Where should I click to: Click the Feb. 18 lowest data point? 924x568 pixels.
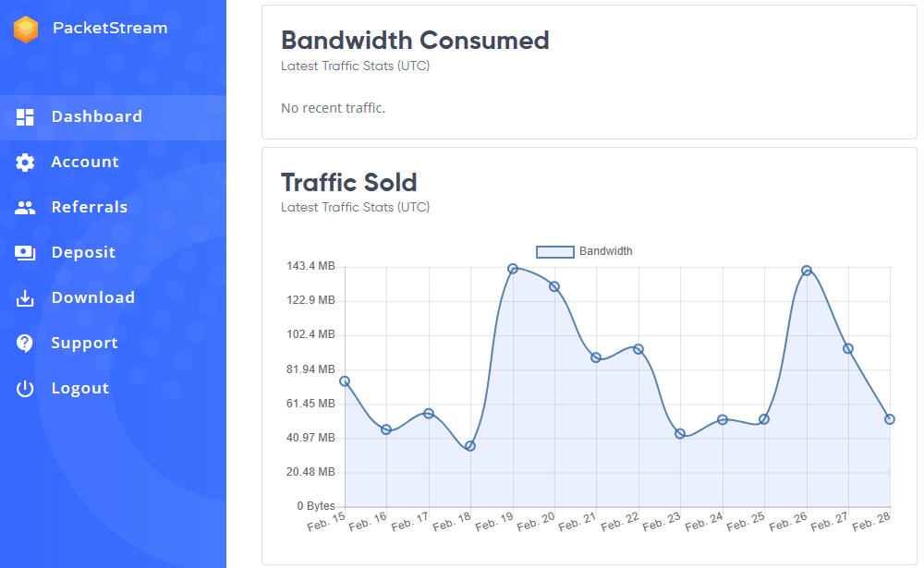point(470,446)
